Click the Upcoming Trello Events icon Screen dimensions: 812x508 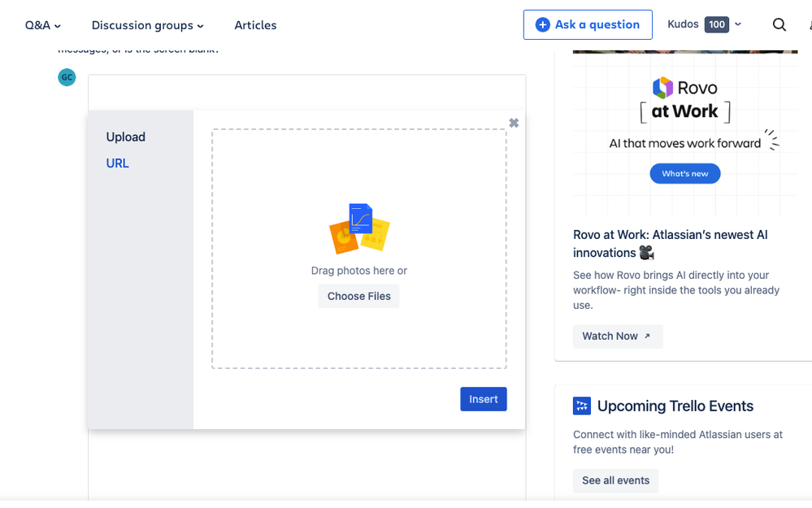tap(581, 406)
